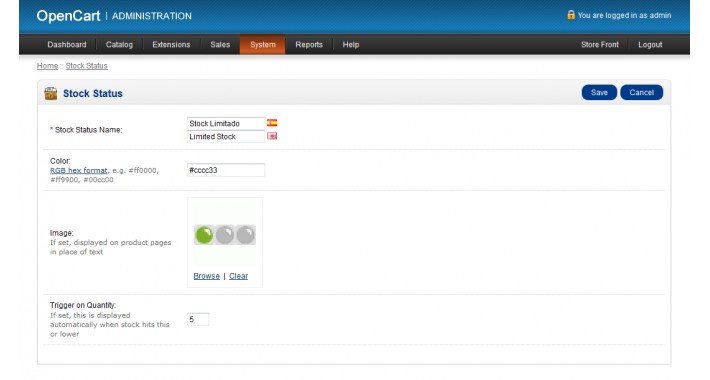The image size is (710, 380).
Task: Click the 'You are logged in as admin' text
Action: point(624,15)
